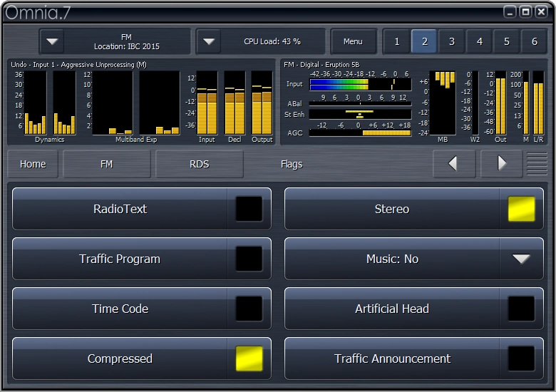Viewport: 556px width, 392px height.
Task: Click the W2 meter
Action: pos(475,103)
